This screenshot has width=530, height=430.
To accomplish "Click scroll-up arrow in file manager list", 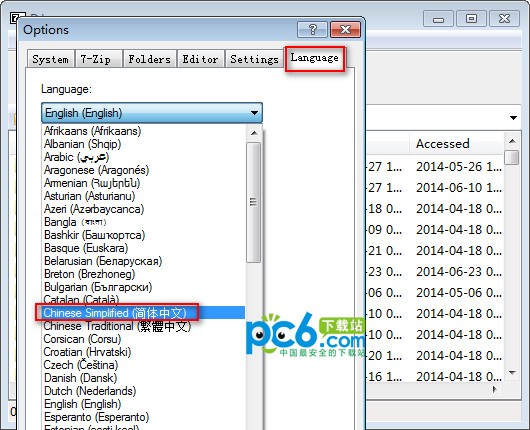I will (512, 141).
